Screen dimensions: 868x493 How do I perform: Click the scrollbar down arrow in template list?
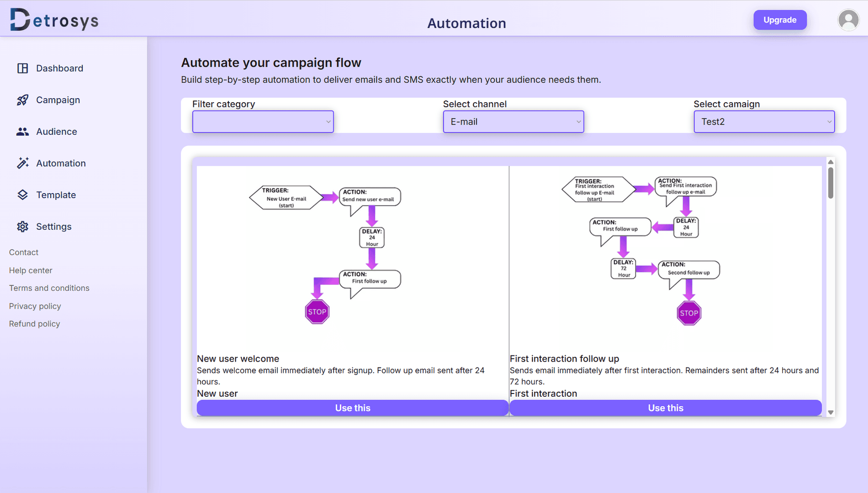point(831,413)
